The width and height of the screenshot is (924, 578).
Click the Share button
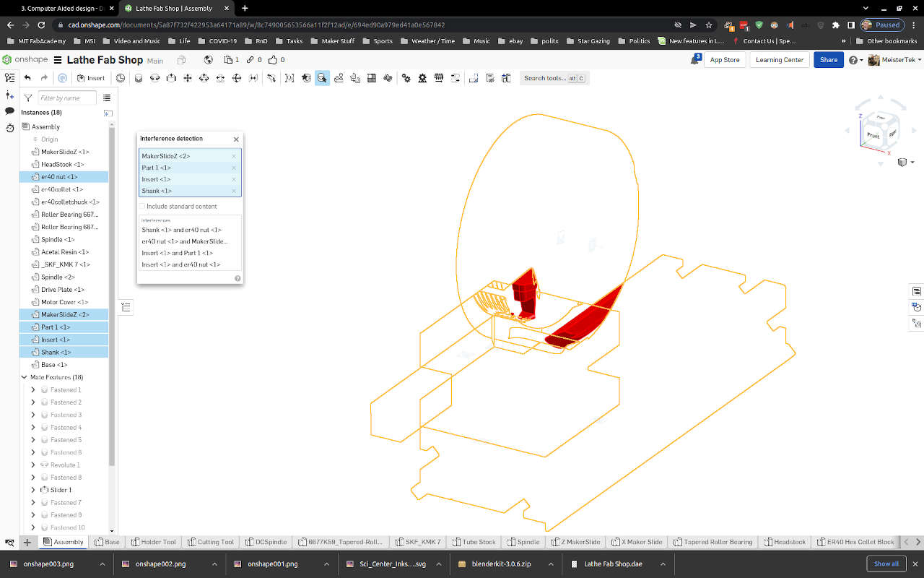(829, 60)
